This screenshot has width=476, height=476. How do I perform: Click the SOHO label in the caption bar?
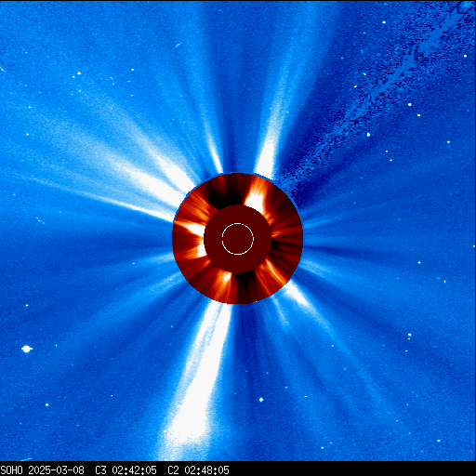coord(11,470)
